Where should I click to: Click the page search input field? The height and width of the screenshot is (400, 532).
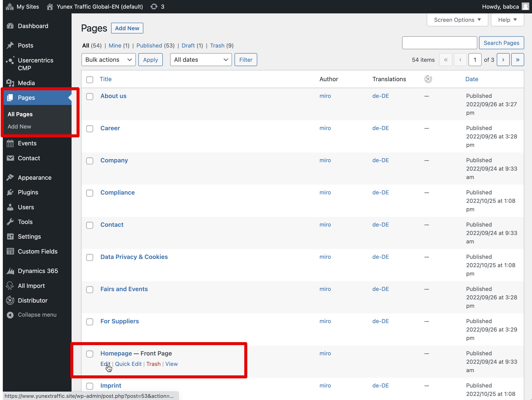[x=439, y=43]
